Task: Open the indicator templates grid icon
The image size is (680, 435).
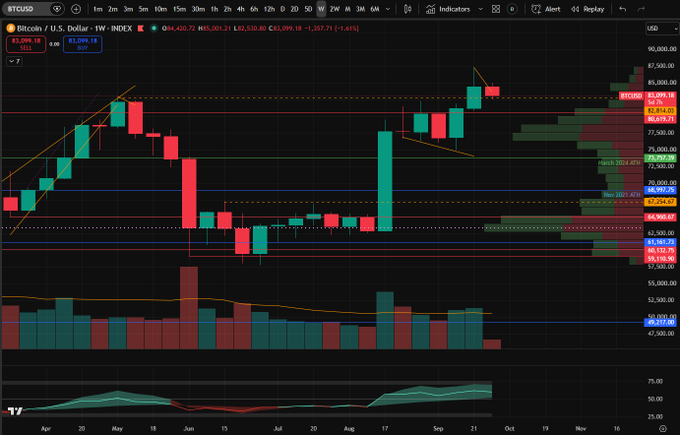Action: coord(496,9)
